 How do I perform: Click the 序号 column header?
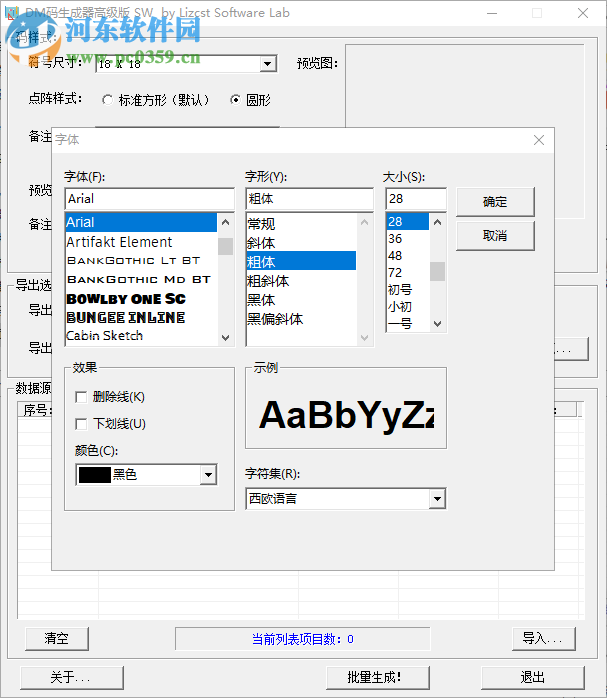coord(37,410)
